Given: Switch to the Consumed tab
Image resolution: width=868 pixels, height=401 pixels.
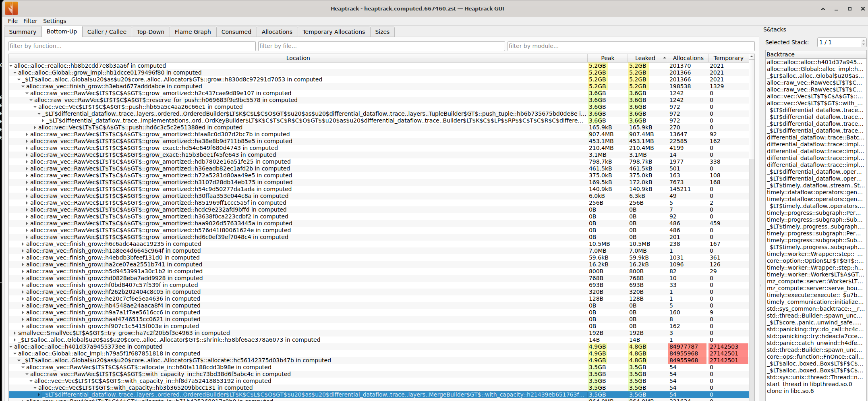Looking at the screenshot, I should click(x=236, y=31).
